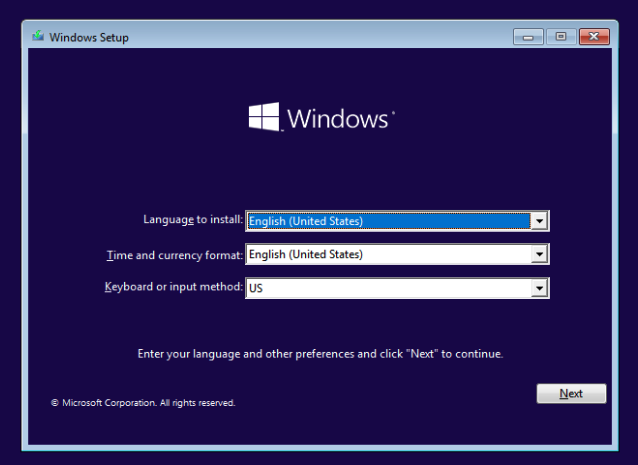The width and height of the screenshot is (638, 465).
Task: Click the Windows Setup title bar icon
Action: click(38, 36)
